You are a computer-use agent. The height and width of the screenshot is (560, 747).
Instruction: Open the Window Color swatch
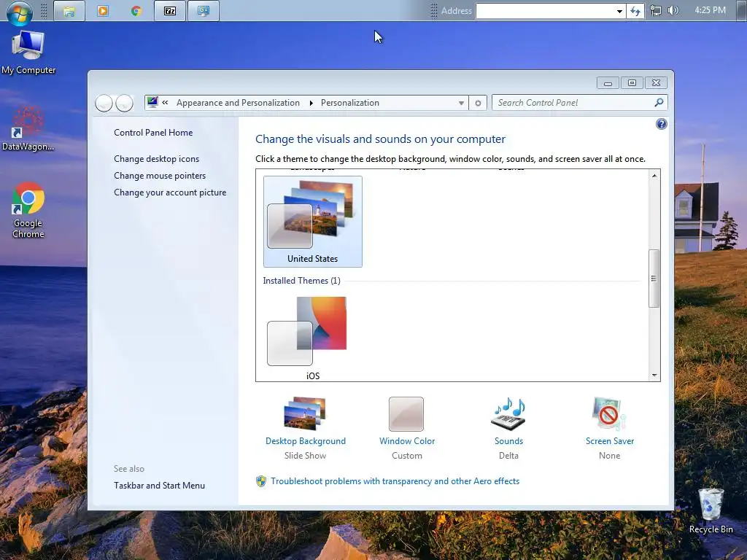pos(406,414)
